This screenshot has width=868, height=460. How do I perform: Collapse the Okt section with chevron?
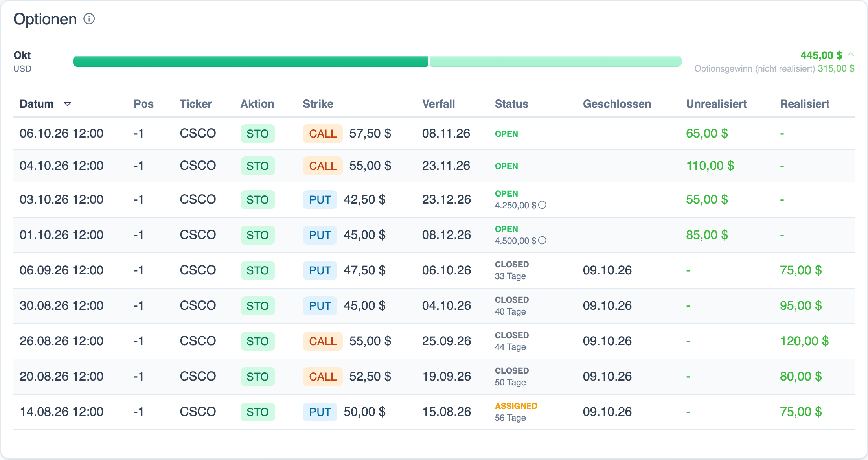coord(851,55)
